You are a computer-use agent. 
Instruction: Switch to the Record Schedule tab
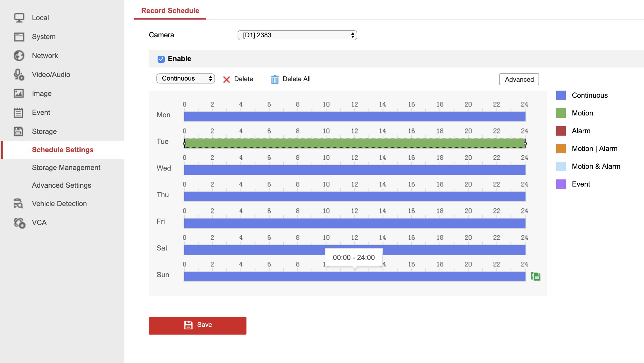170,11
